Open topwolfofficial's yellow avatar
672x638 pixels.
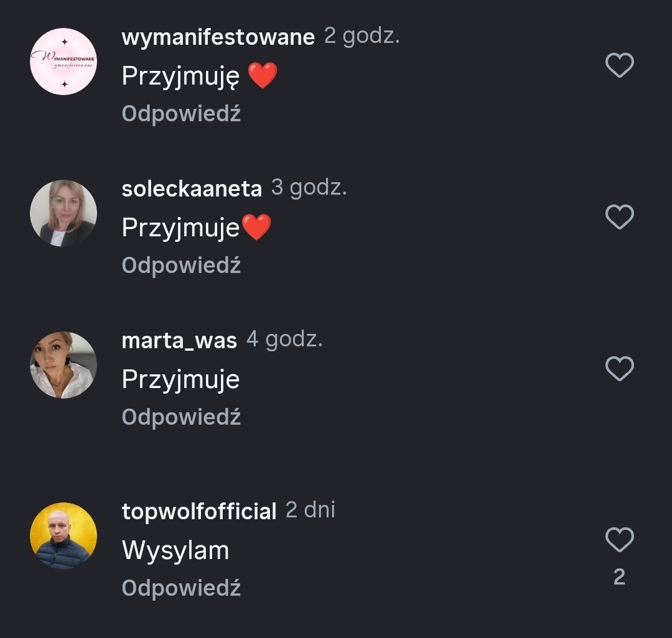63,536
